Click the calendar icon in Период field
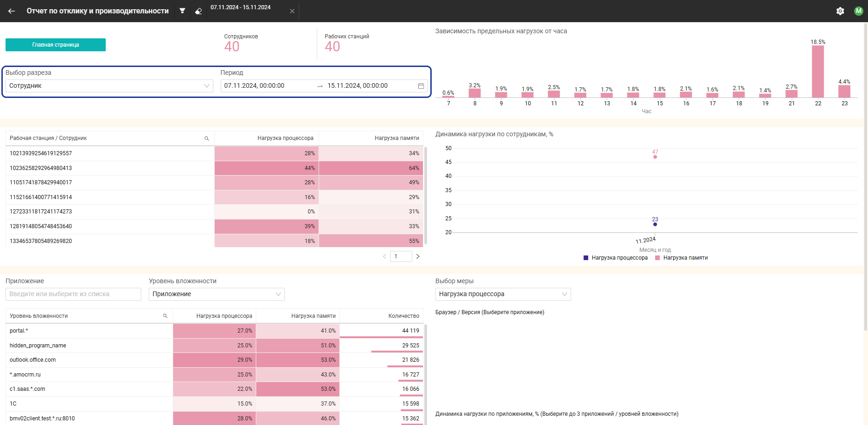 pyautogui.click(x=421, y=86)
